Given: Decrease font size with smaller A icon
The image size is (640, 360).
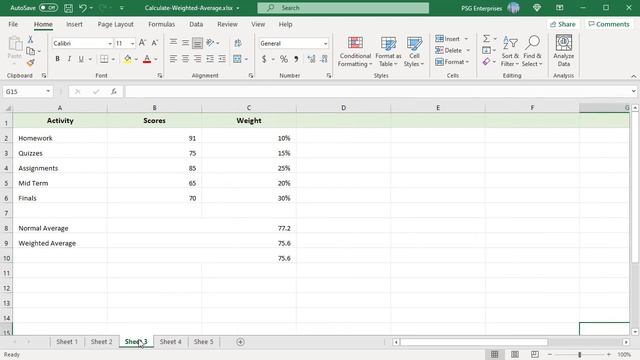Looking at the screenshot, I should pos(155,43).
